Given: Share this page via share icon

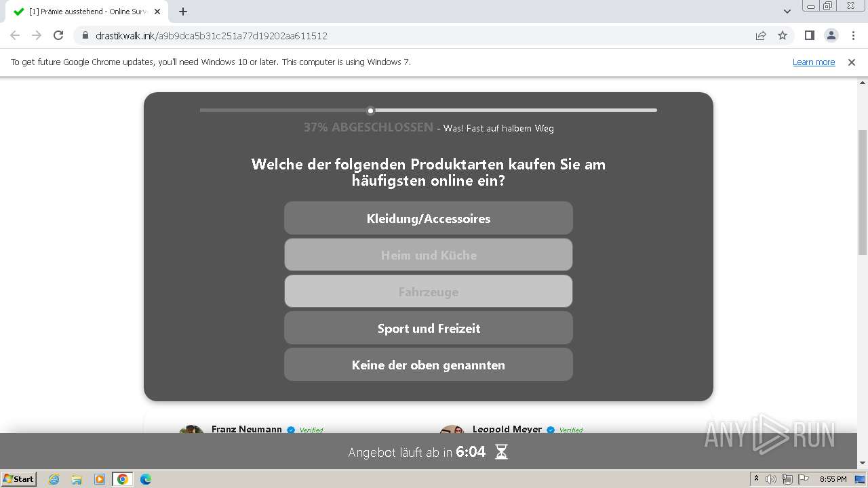Looking at the screenshot, I should [x=761, y=35].
